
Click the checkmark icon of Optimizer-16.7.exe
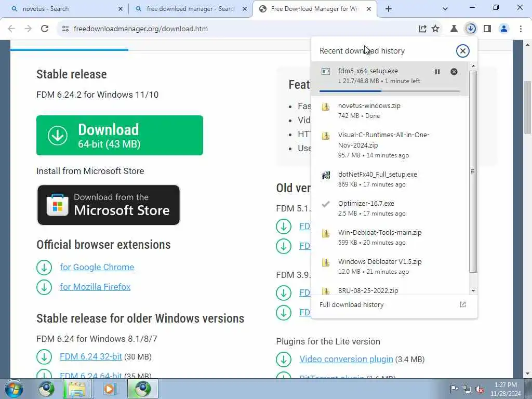tap(326, 204)
